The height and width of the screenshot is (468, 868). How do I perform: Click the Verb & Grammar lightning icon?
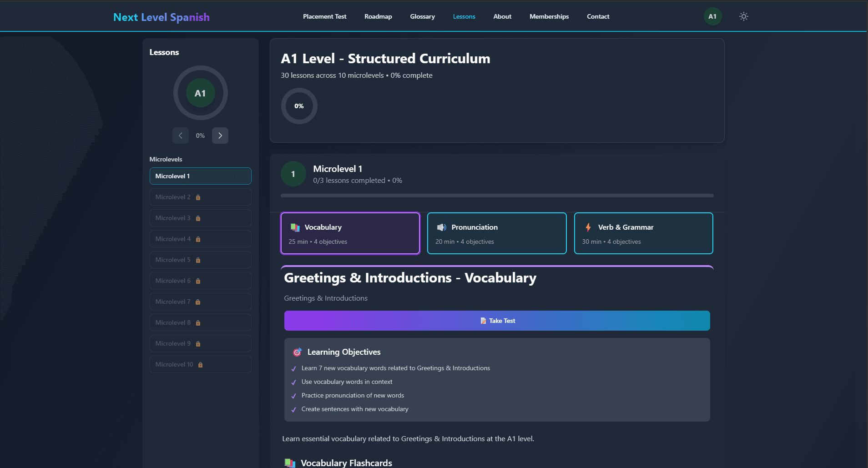pos(588,227)
